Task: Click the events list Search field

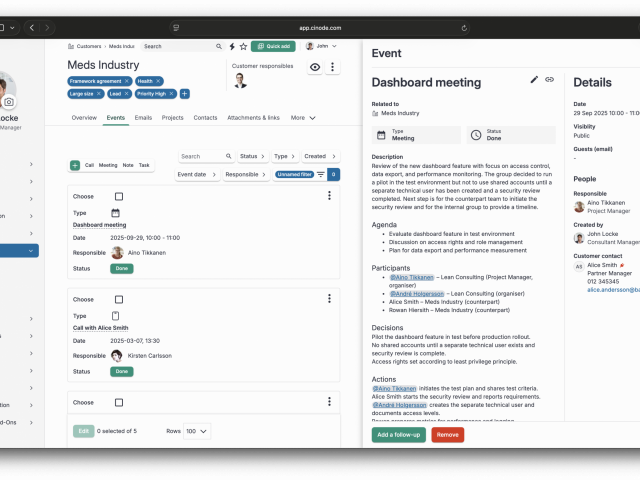Action: point(204,157)
